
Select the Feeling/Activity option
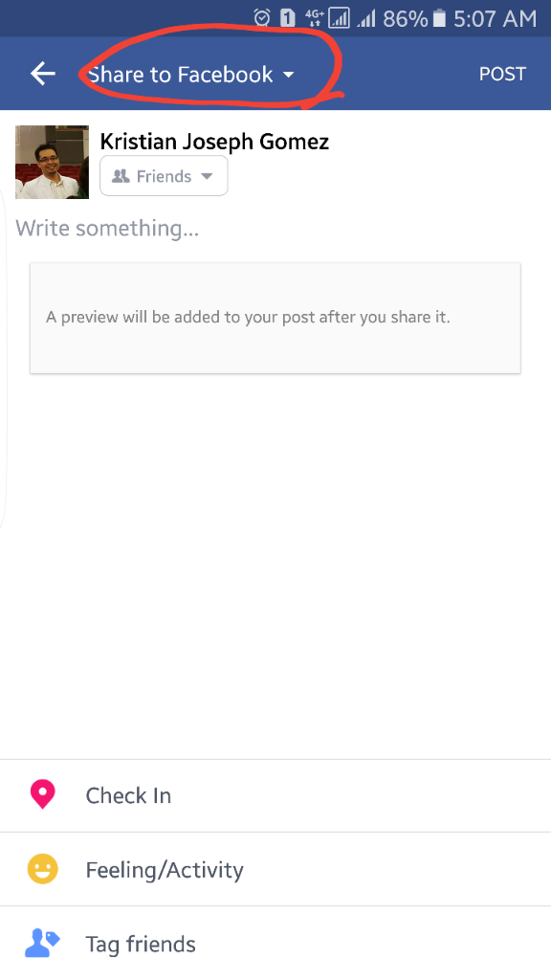tap(275, 869)
